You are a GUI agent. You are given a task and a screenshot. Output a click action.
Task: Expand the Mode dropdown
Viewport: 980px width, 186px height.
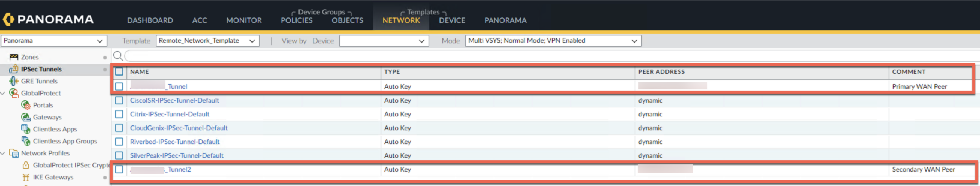(x=553, y=41)
